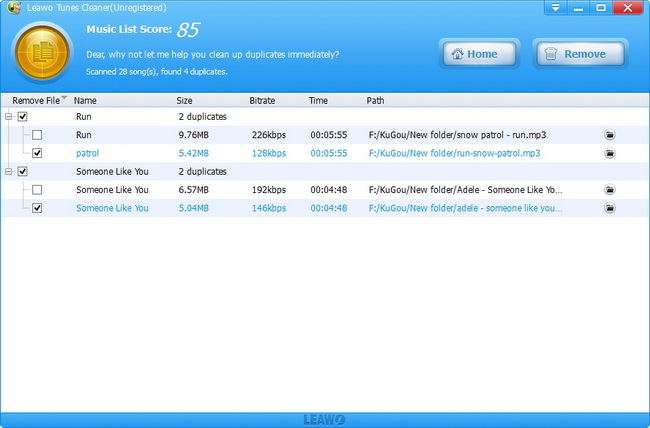The height and width of the screenshot is (428, 650).
Task: Open folder for run-snow-patrol.mp3 file
Action: coord(609,154)
